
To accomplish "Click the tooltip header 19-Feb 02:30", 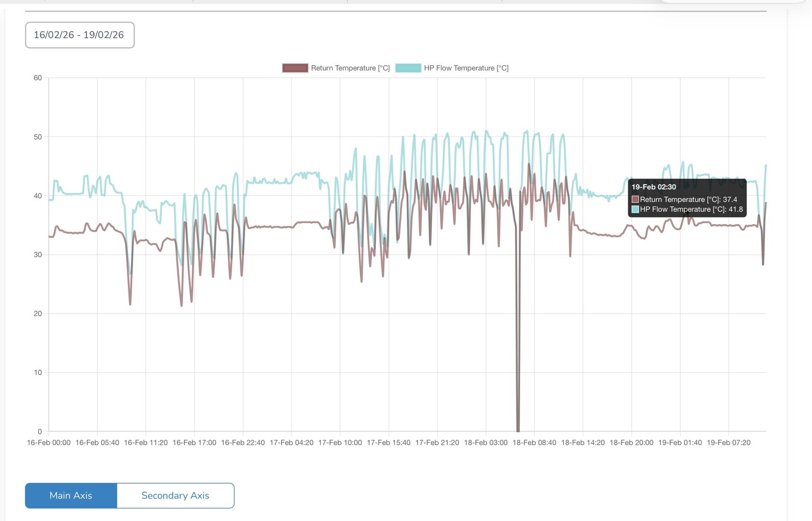I will tap(654, 187).
